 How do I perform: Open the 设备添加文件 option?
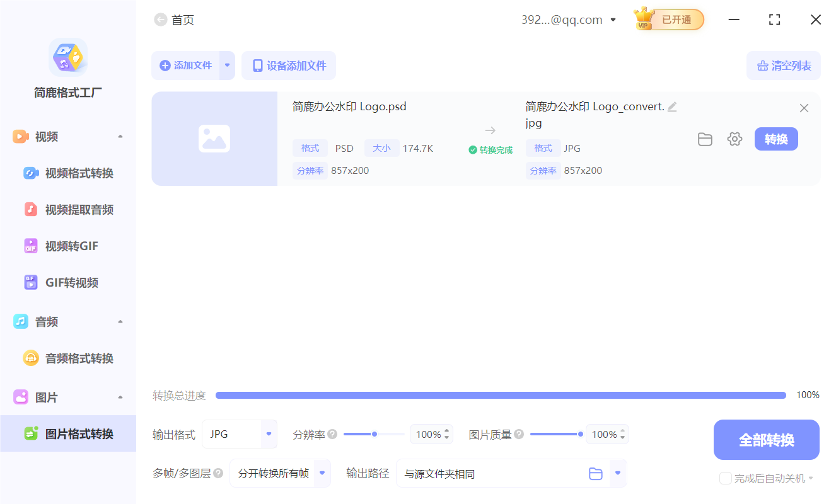[288, 66]
